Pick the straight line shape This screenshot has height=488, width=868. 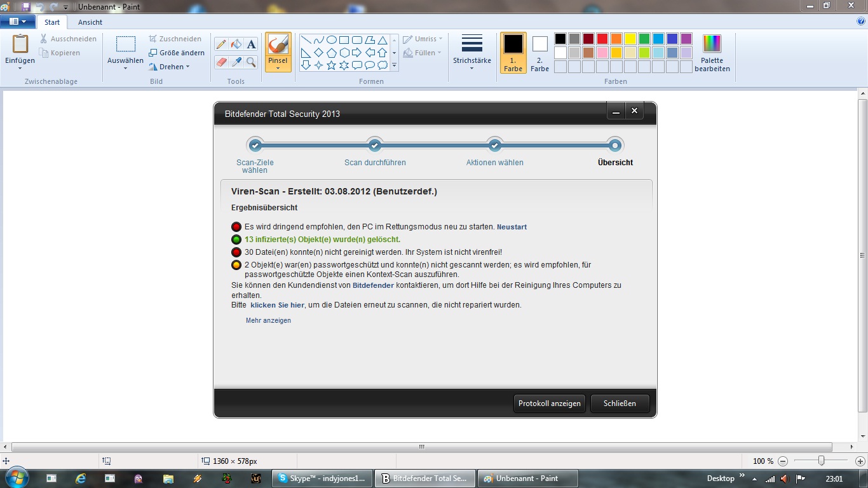(306, 40)
